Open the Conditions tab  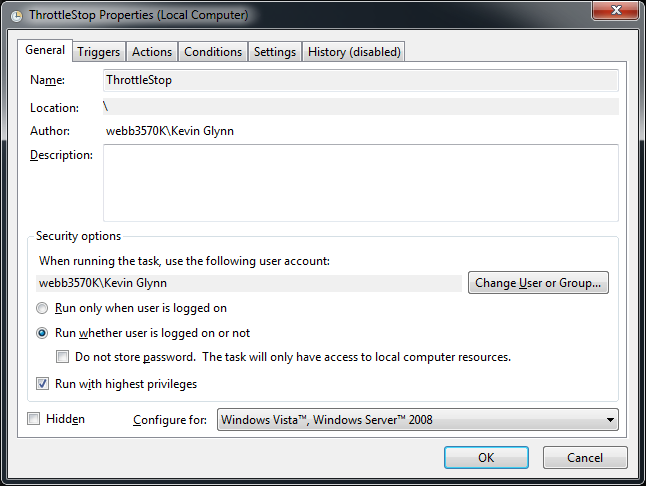tap(213, 52)
